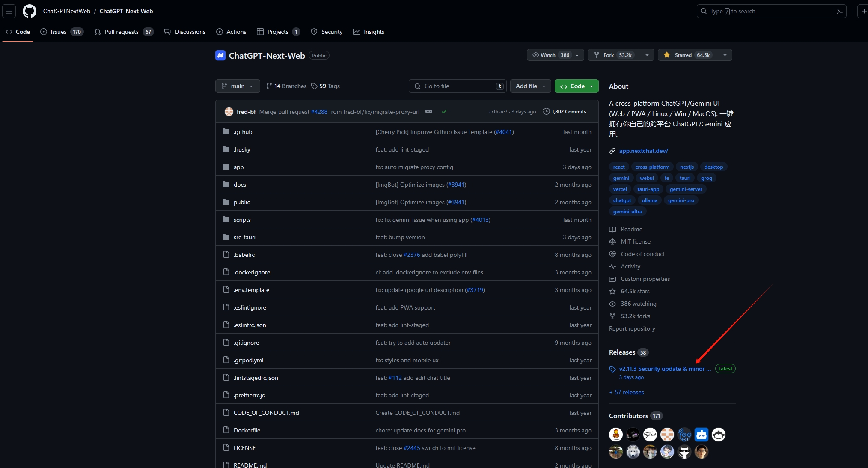This screenshot has width=868, height=468.
Task: Open v2.11.3 Security update release
Action: tap(665, 369)
